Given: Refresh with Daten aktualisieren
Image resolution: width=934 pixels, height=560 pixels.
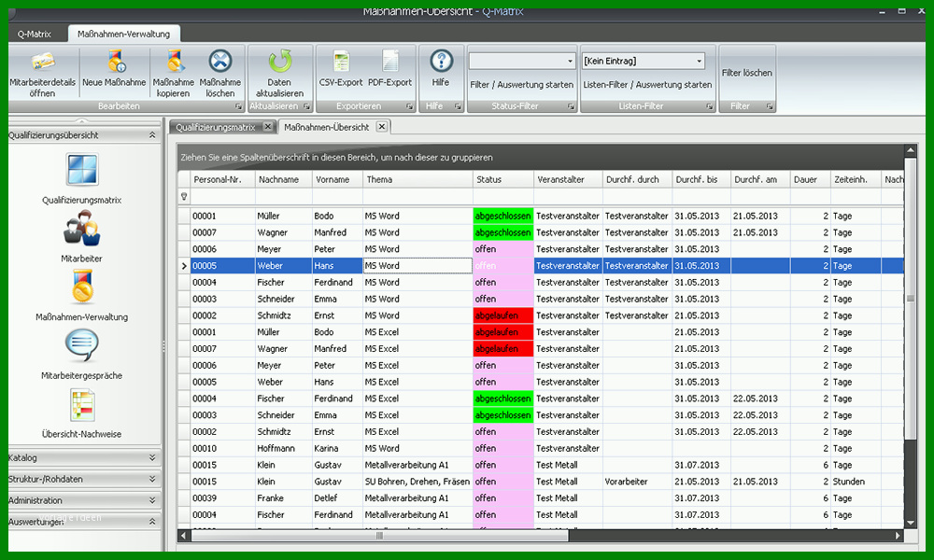Looking at the screenshot, I should click(x=279, y=74).
